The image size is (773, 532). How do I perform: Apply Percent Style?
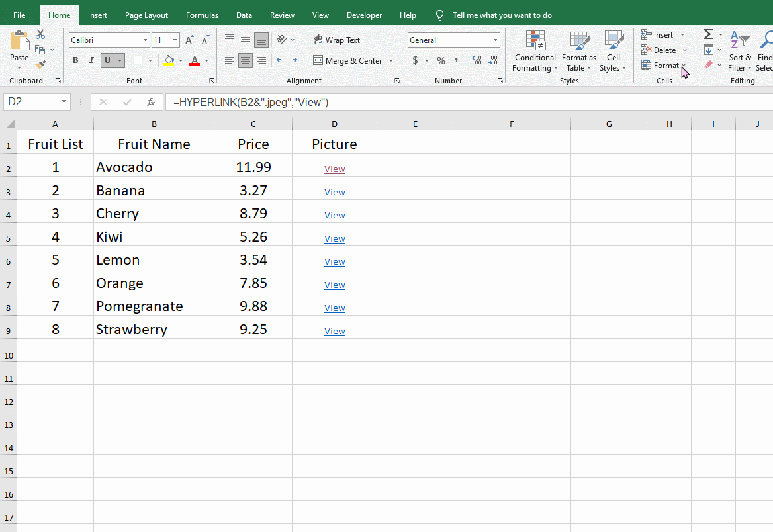tap(441, 60)
